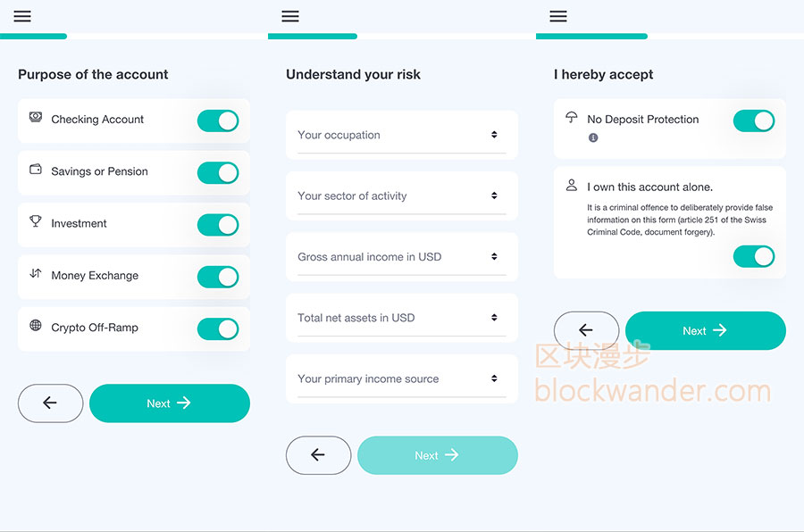This screenshot has width=804, height=532.
Task: Open the hamburger menu above I hereby accept
Action: [558, 16]
